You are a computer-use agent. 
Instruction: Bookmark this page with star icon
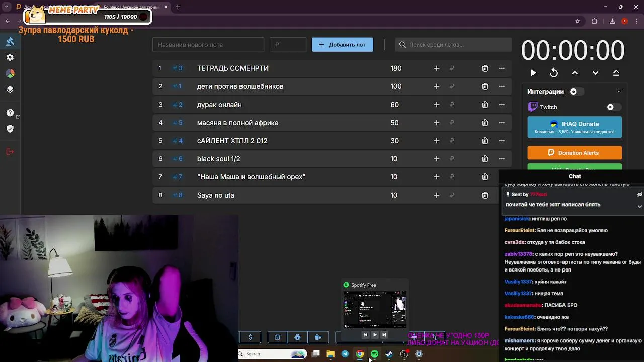[578, 21]
